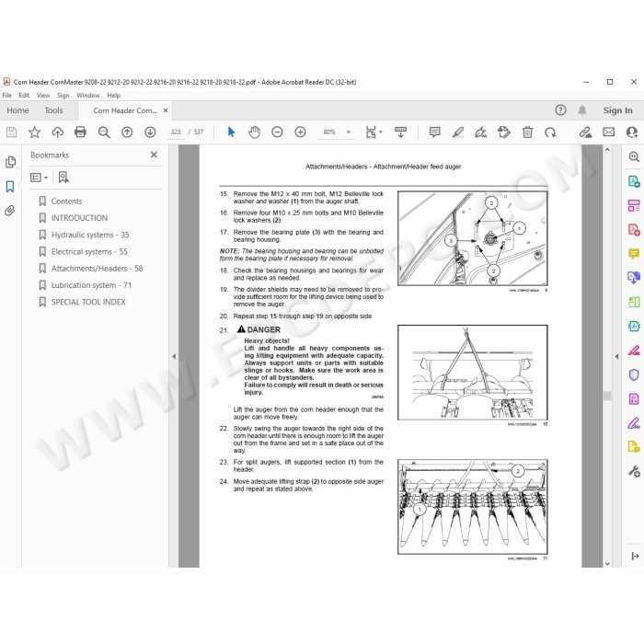Click the notifications bell icon
This screenshot has height=644, width=644.
(582, 110)
